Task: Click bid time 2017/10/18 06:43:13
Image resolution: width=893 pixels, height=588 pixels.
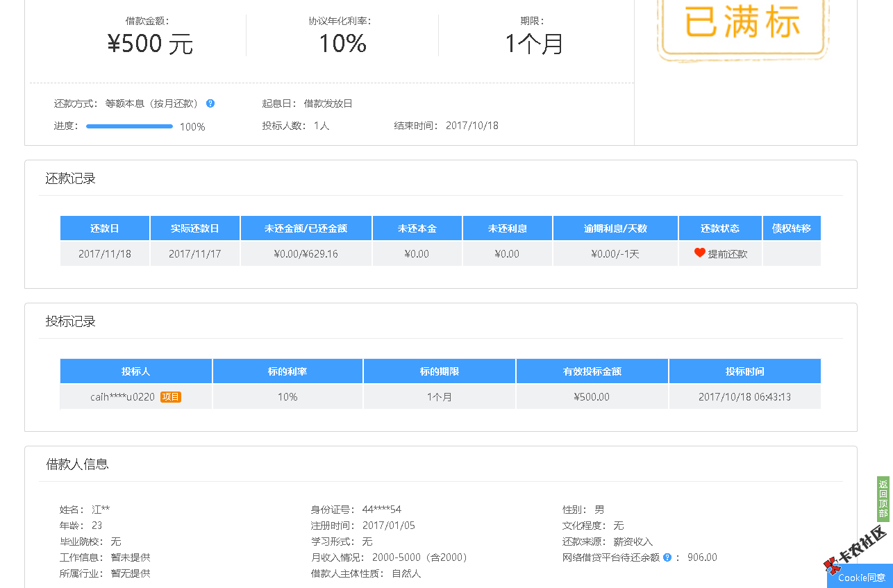Action: pyautogui.click(x=745, y=397)
